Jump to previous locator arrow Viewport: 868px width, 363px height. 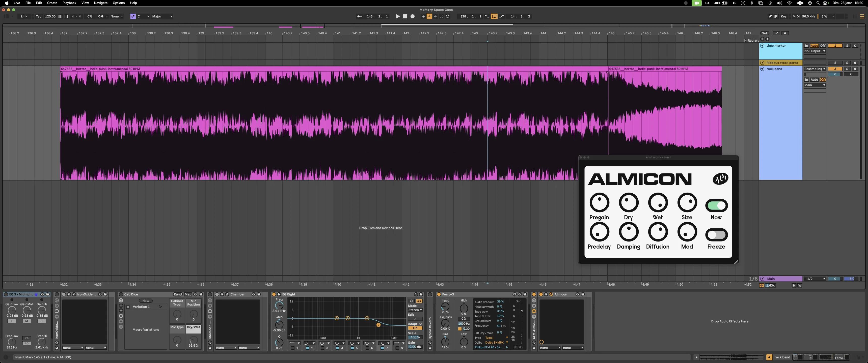[762, 39]
